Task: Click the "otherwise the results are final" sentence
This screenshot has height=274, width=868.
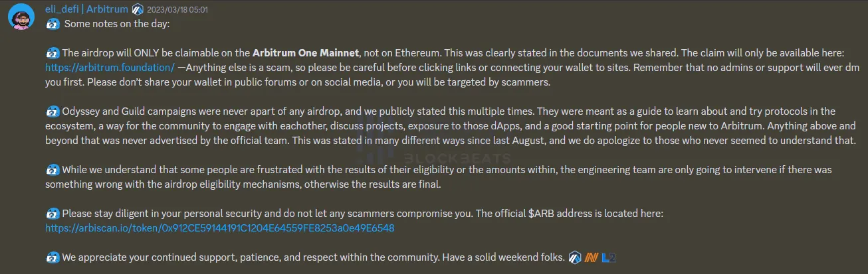Action: click(x=372, y=184)
